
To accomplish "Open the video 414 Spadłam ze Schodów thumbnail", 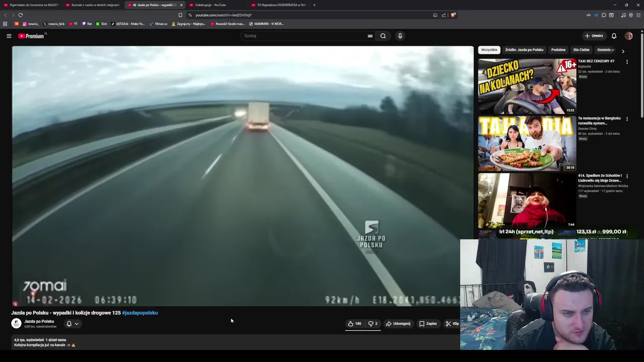I will tap(527, 201).
